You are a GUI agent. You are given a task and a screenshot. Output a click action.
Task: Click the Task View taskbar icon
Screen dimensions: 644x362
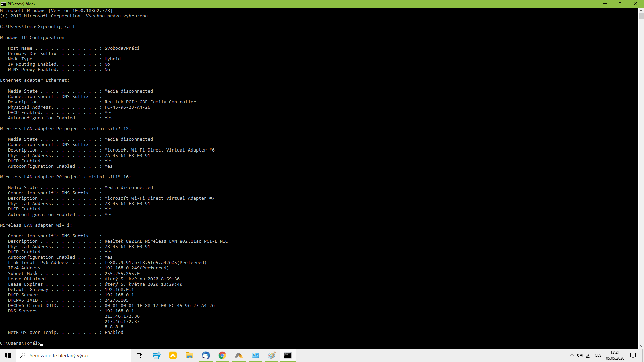(140, 355)
